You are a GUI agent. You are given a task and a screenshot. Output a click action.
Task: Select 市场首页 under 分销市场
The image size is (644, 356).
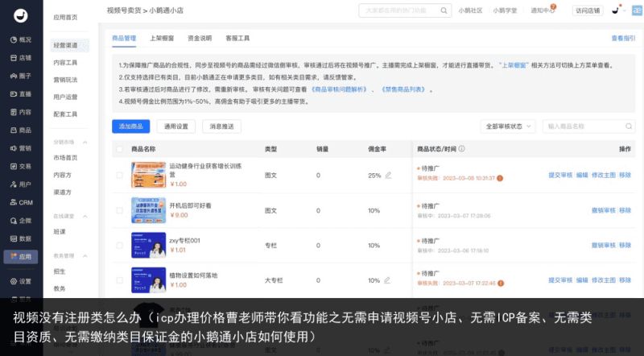65,158
